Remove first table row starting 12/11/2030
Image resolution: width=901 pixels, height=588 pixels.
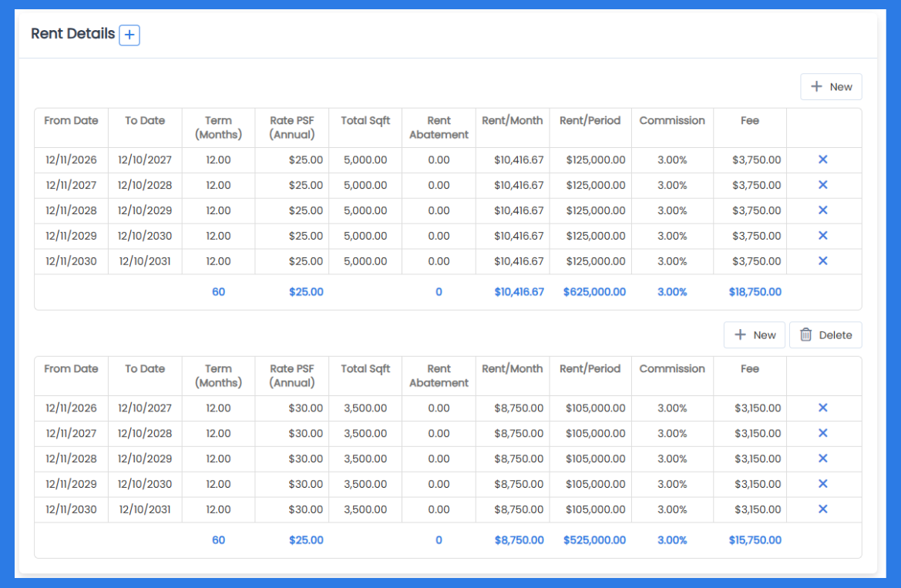point(823,261)
